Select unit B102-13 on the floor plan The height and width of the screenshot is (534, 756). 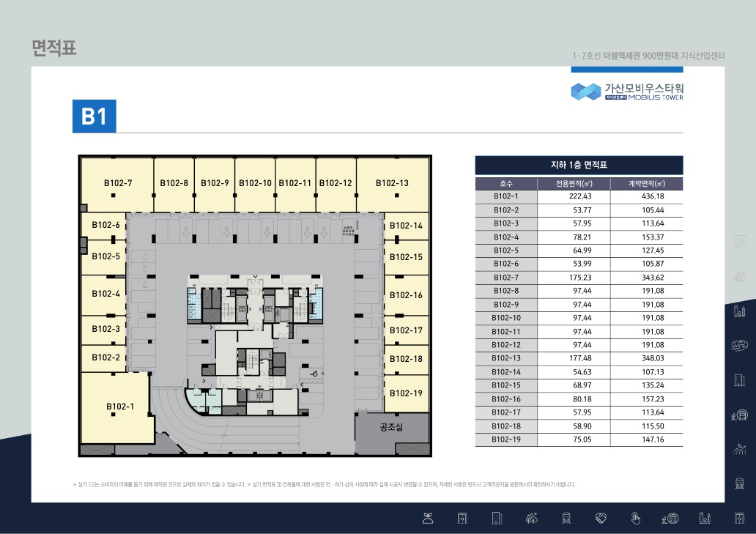point(392,183)
